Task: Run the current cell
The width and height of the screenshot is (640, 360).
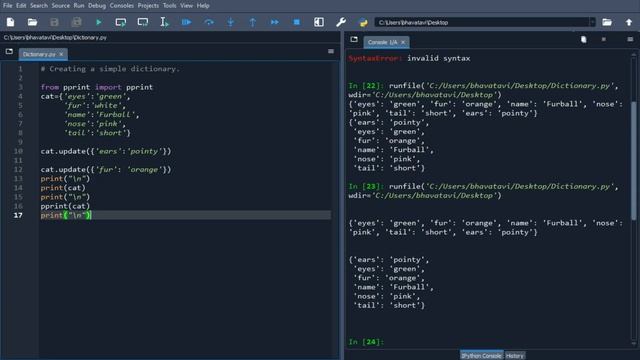Action: (x=121, y=22)
